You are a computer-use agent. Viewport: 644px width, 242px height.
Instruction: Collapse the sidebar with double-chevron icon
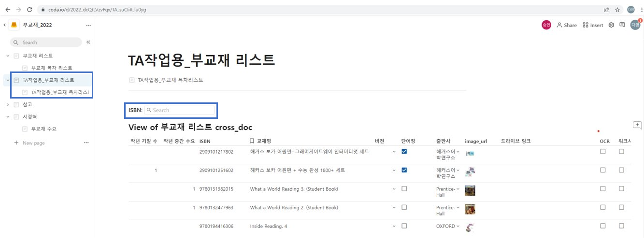[x=88, y=43]
